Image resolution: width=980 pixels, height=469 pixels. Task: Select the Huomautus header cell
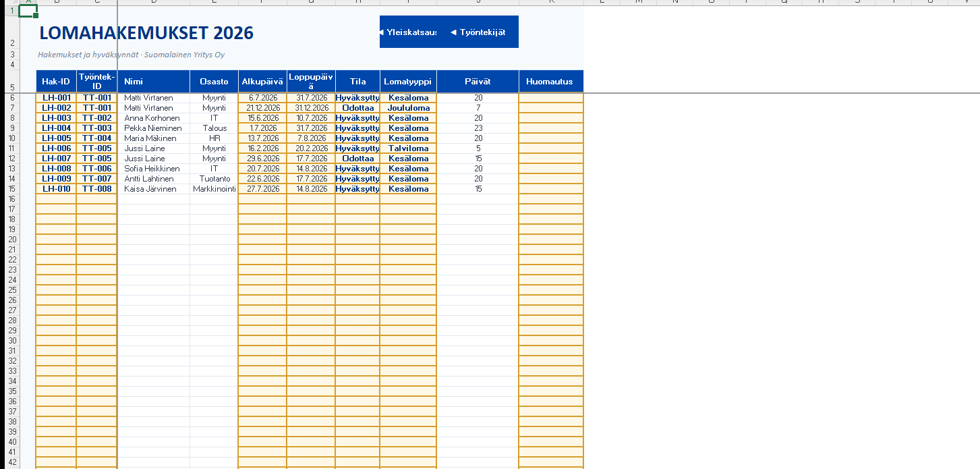coord(550,82)
